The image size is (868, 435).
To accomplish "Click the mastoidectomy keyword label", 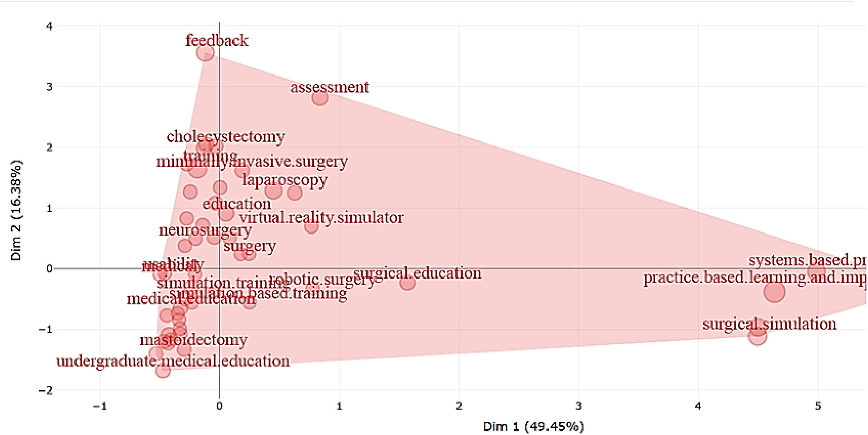I will click(x=193, y=340).
